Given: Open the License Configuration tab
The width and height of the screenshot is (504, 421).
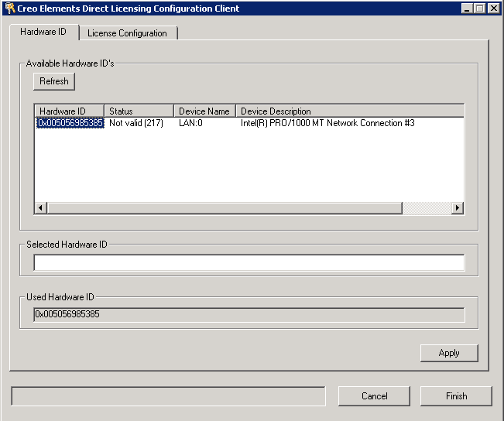Looking at the screenshot, I should click(x=128, y=33).
